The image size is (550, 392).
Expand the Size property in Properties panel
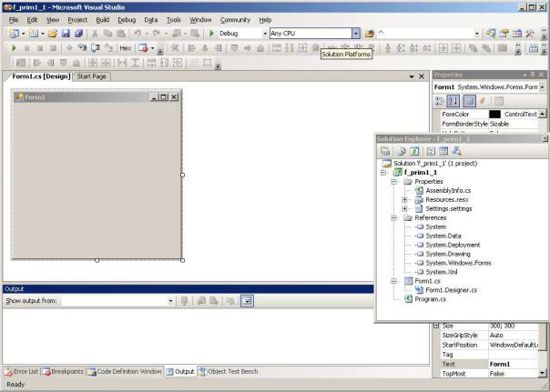tap(436, 326)
